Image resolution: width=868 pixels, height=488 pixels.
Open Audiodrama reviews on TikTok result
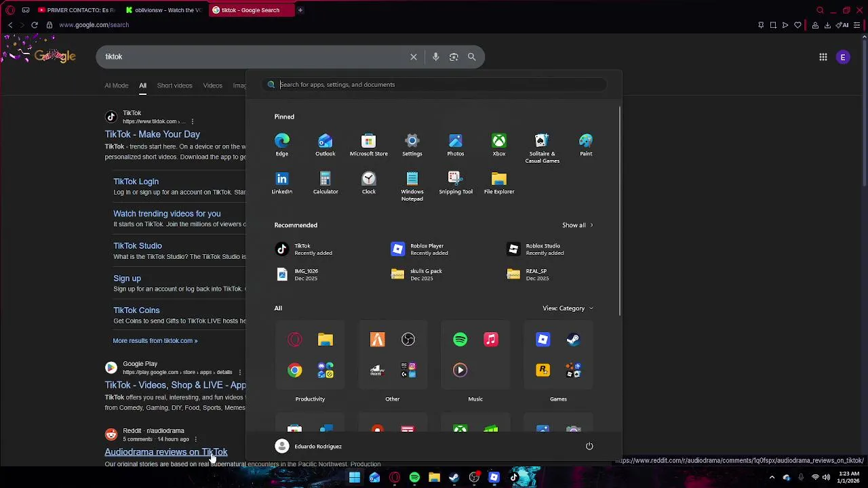[x=166, y=452]
